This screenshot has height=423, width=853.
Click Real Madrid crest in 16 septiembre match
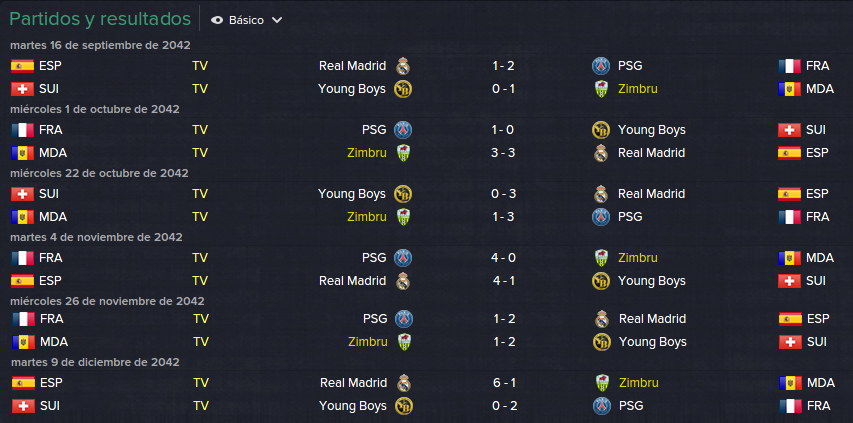pos(403,66)
